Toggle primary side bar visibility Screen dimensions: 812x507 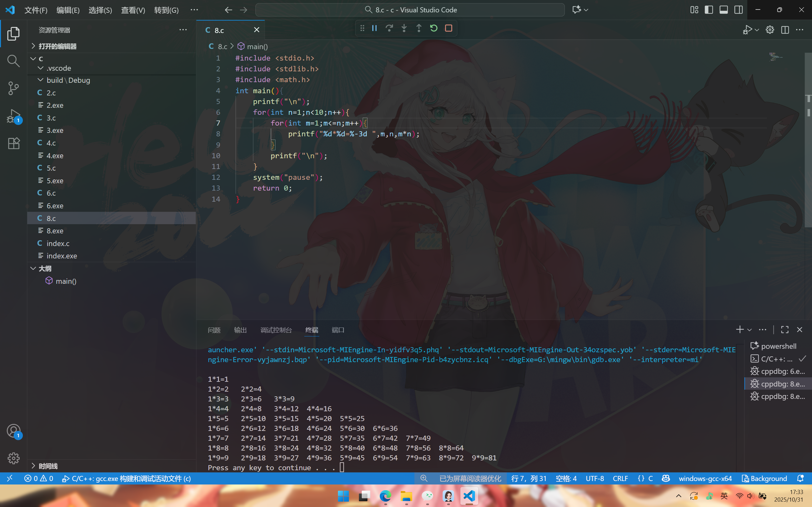tap(709, 10)
